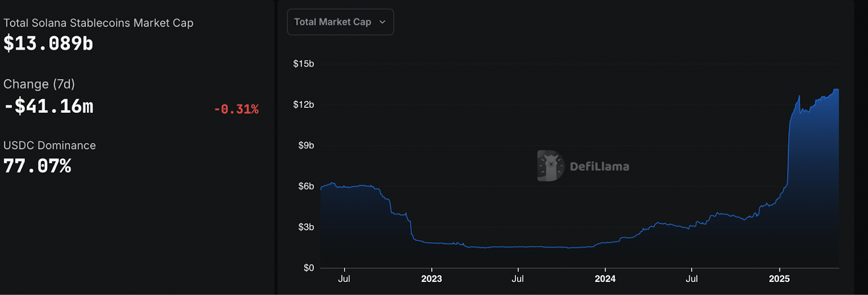Click the $0 y-axis label
This screenshot has width=868, height=295.
click(x=309, y=268)
